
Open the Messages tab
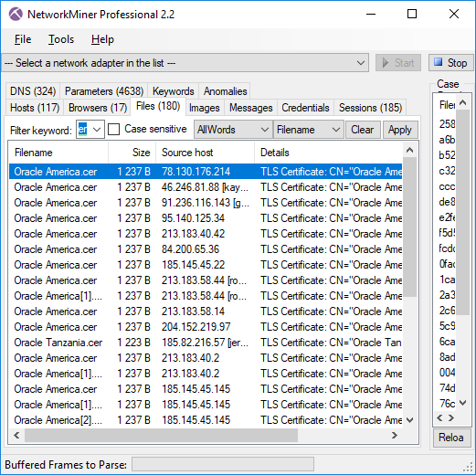click(x=250, y=108)
